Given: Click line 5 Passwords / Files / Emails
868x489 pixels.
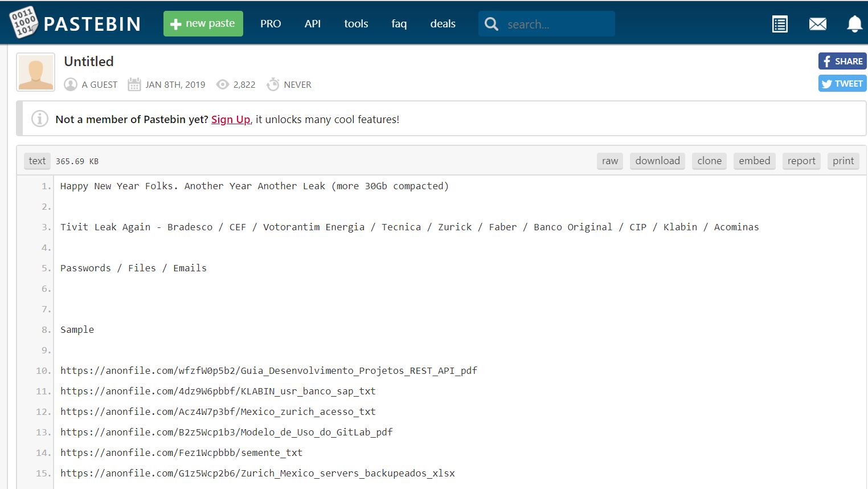Looking at the screenshot, I should point(133,268).
